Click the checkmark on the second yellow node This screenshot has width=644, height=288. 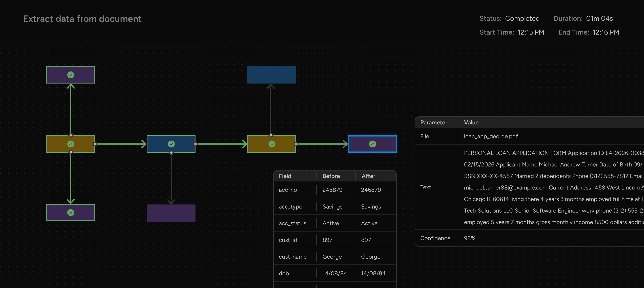click(x=272, y=144)
